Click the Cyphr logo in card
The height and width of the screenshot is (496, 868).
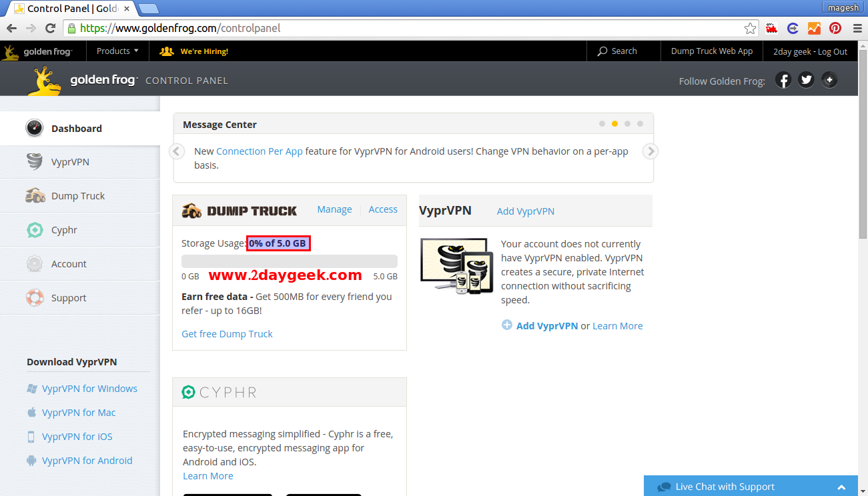(x=220, y=392)
